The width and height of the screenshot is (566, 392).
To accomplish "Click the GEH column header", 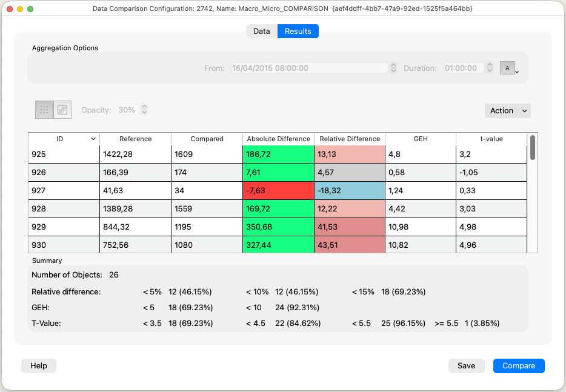I will pos(421,139).
